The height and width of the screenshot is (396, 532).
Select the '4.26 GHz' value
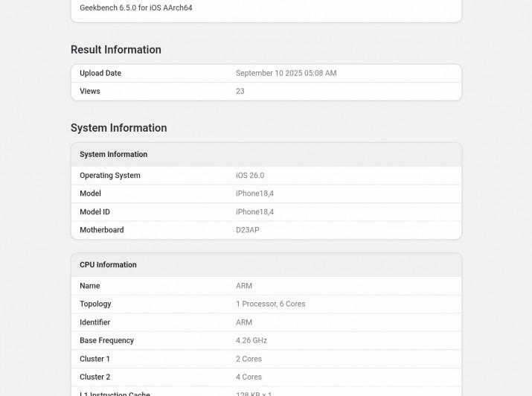coord(251,340)
